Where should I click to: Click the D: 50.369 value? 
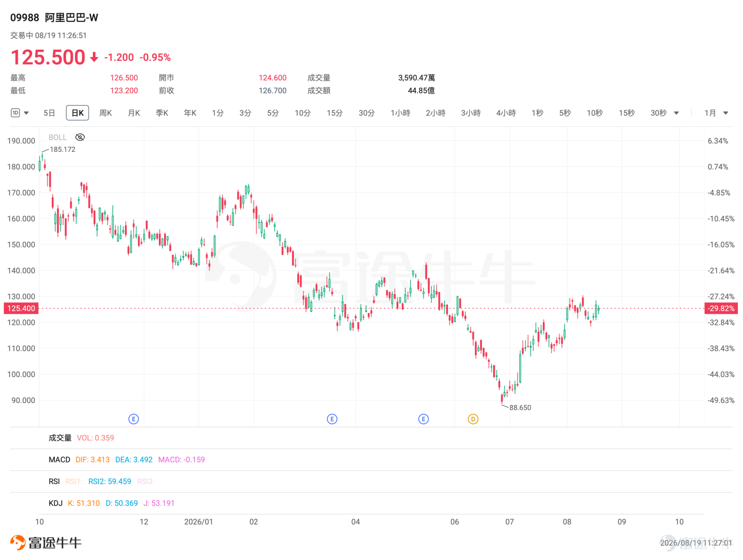[x=122, y=503]
